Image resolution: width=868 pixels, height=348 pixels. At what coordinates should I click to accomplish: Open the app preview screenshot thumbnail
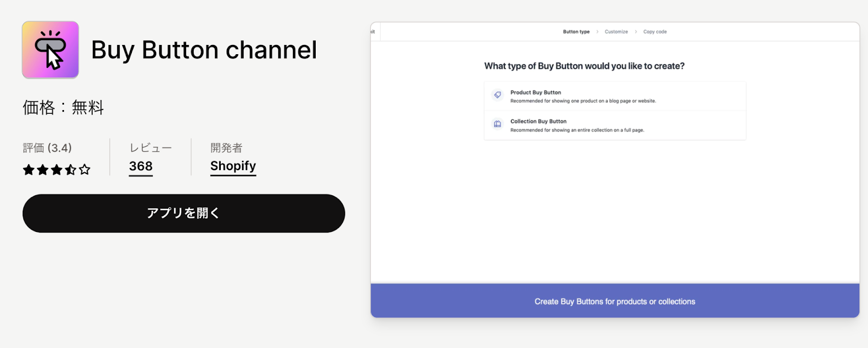[615, 170]
